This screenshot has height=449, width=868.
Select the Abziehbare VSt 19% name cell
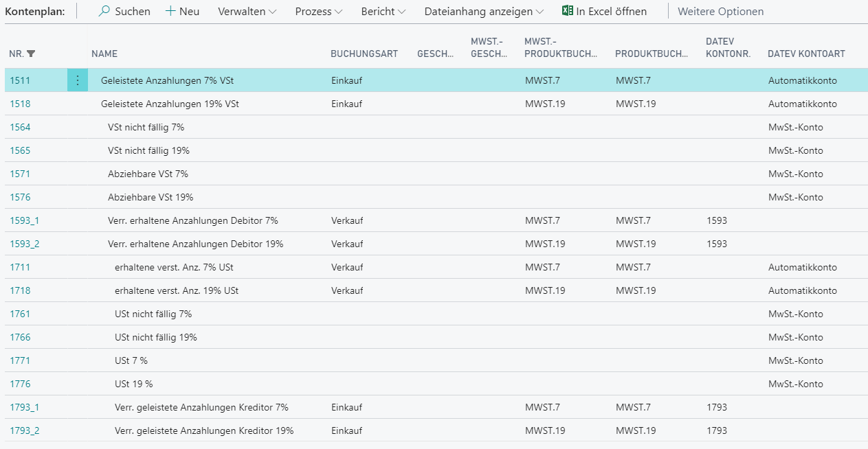(151, 197)
